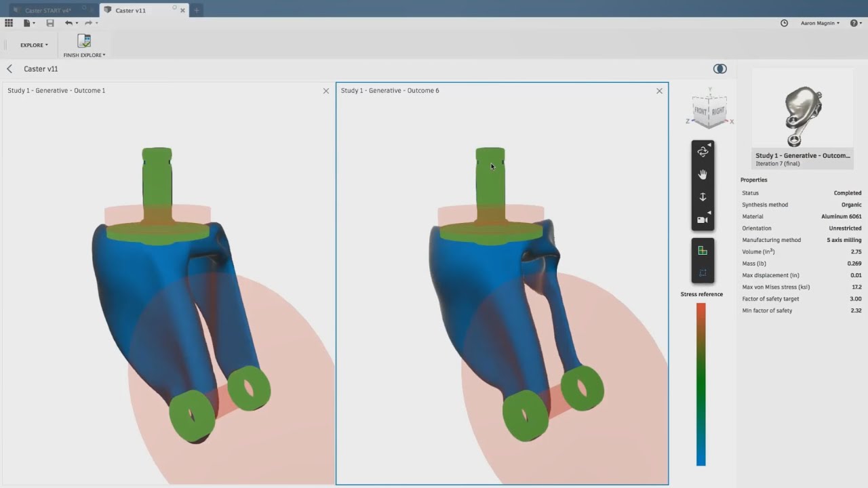Open the data panel grid icon
Screen dimensions: 868x488
9,23
